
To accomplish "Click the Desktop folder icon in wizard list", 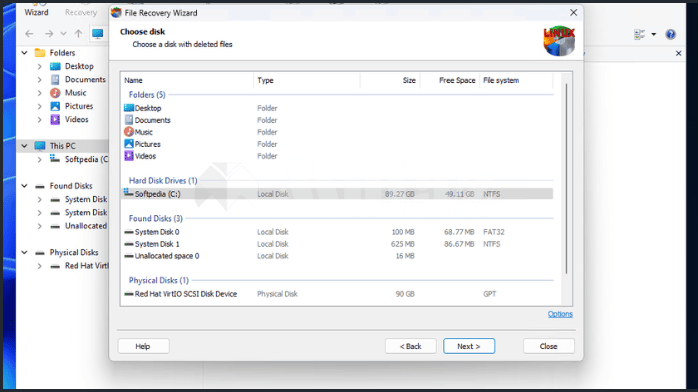I will click(x=129, y=108).
